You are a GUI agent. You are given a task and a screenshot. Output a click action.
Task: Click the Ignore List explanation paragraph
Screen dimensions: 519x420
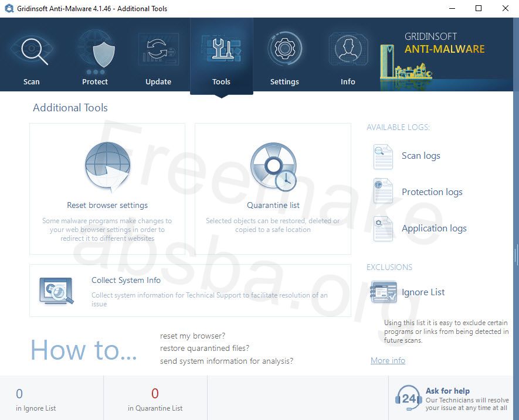(x=446, y=332)
